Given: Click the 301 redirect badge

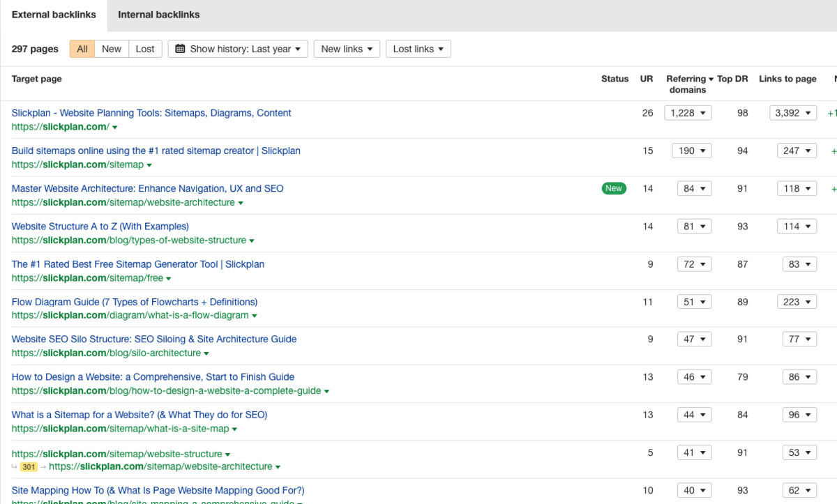Looking at the screenshot, I should click(x=29, y=467).
